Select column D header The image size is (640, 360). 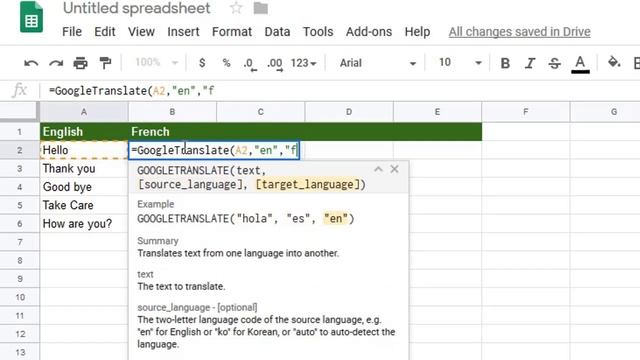tap(349, 112)
